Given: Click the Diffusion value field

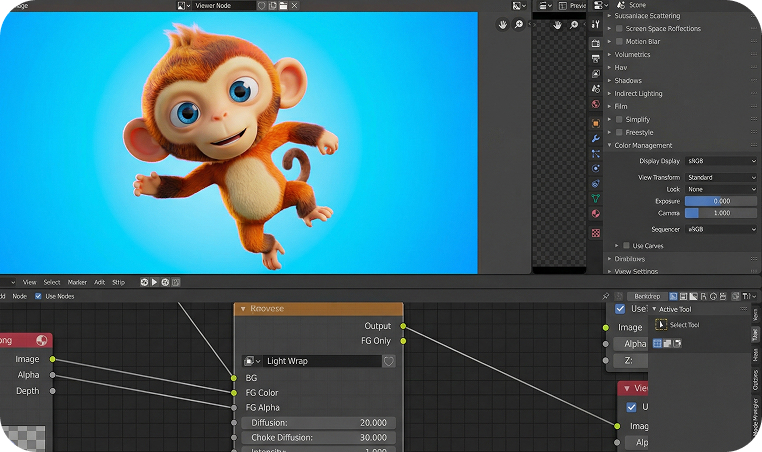Looking at the screenshot, I should pos(318,423).
